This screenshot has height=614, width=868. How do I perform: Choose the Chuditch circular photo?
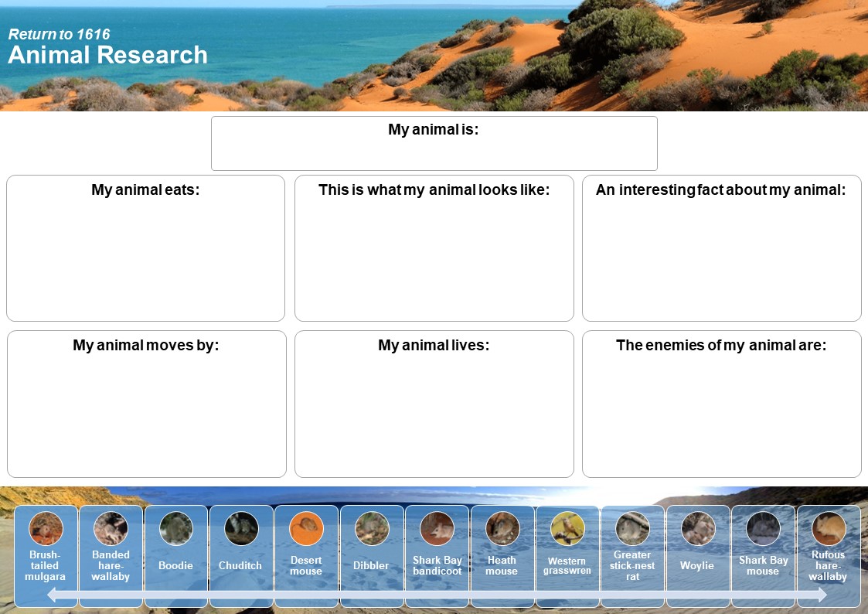pos(241,529)
